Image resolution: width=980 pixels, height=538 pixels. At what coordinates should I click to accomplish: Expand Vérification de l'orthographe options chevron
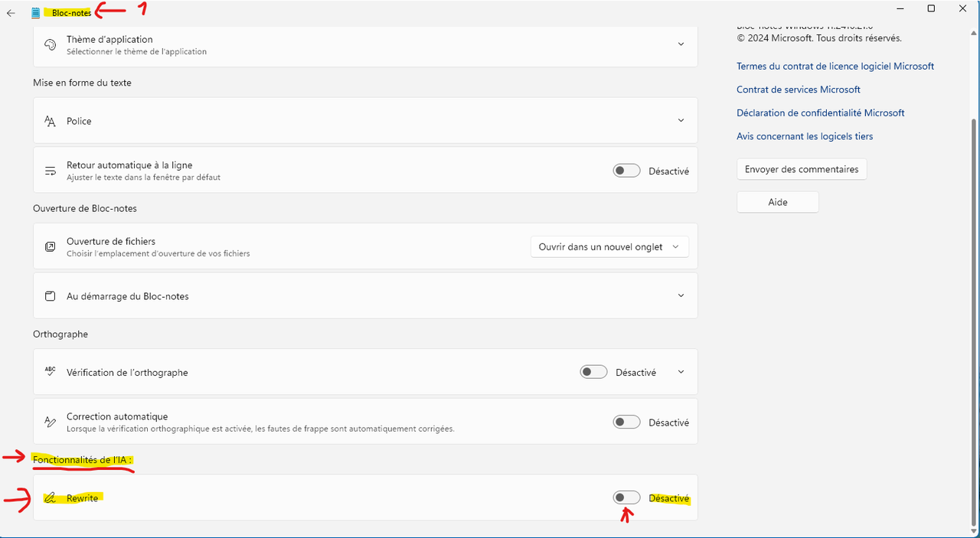(681, 372)
